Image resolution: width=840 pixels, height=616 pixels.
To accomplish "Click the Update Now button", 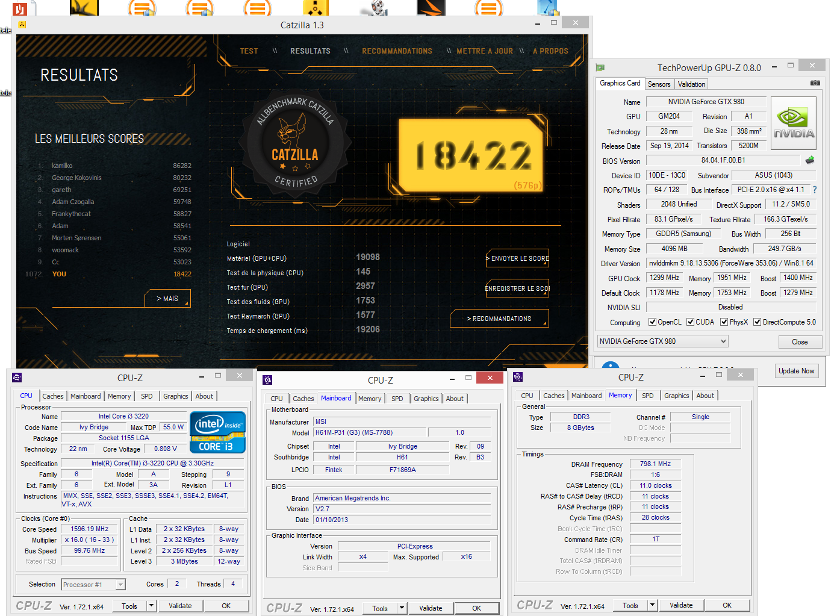I will (796, 371).
